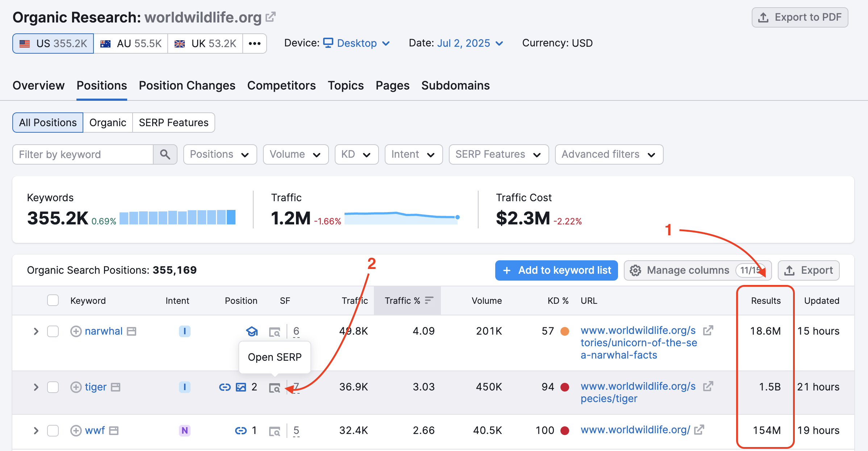Image resolution: width=868 pixels, height=451 pixels.
Task: Click the Export to PDF button
Action: 800,17
